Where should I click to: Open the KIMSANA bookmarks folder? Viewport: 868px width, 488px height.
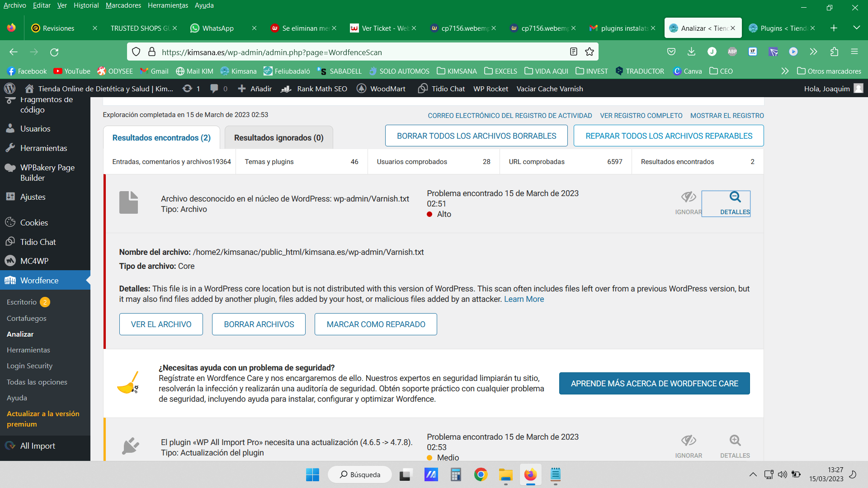[x=457, y=71]
